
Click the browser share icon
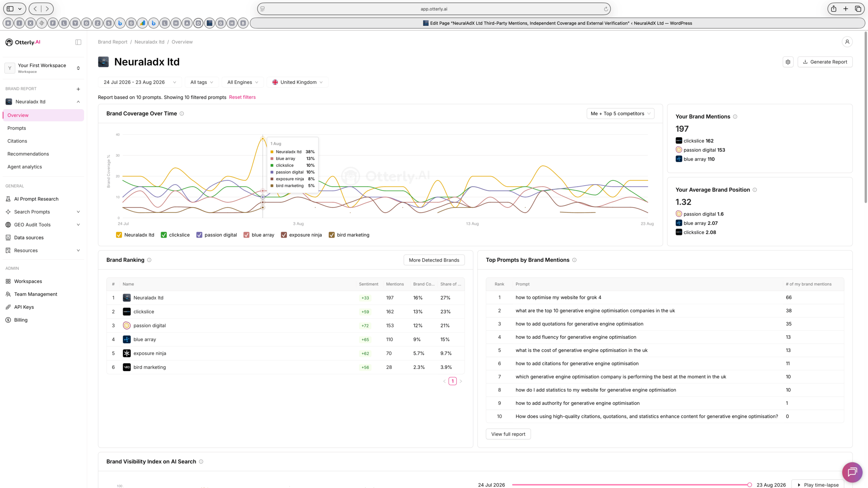[833, 9]
